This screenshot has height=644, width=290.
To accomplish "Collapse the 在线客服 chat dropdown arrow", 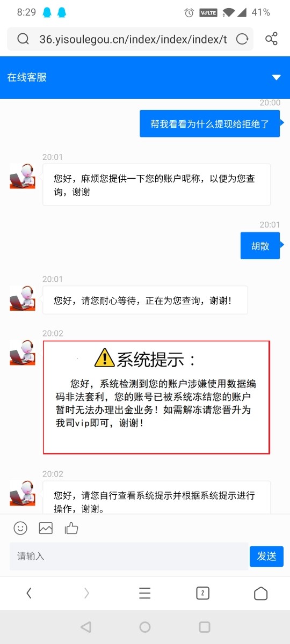I will pyautogui.click(x=277, y=77).
